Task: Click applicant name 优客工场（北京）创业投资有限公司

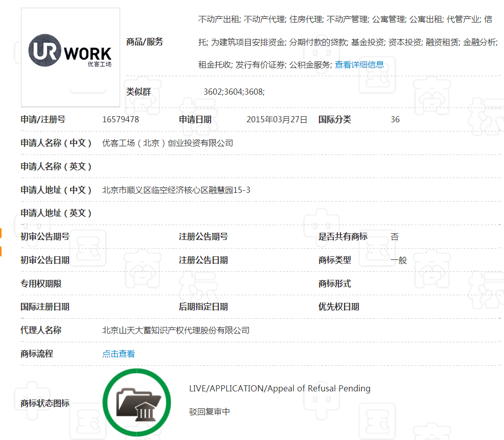Action: point(167,143)
